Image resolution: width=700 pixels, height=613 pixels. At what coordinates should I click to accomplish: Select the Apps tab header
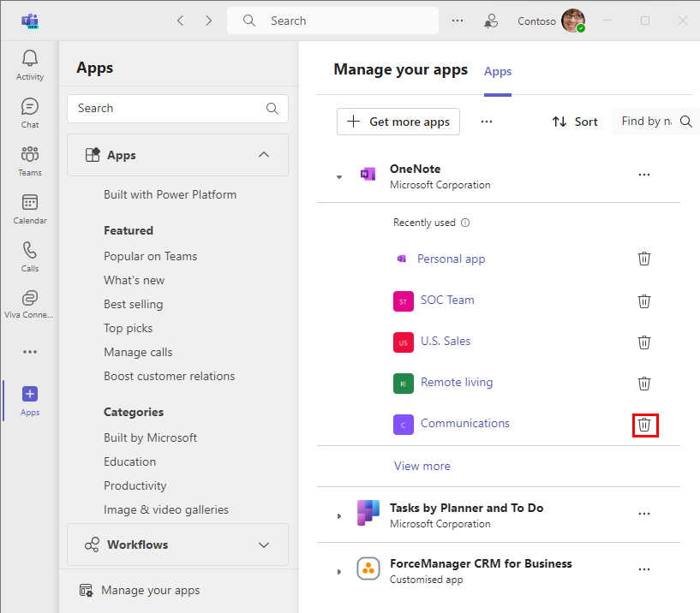click(x=498, y=71)
